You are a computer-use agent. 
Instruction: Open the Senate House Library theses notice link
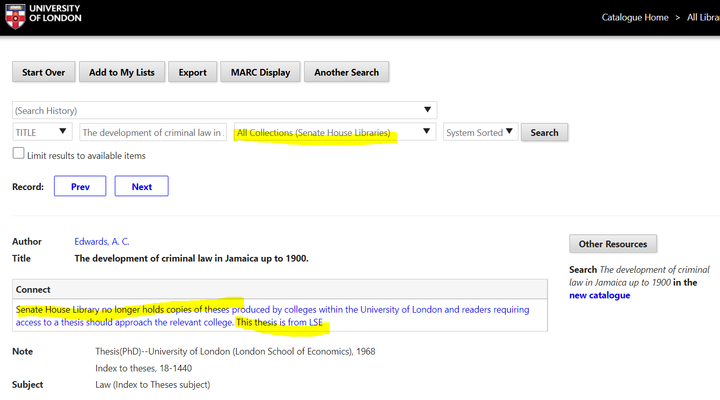[272, 316]
